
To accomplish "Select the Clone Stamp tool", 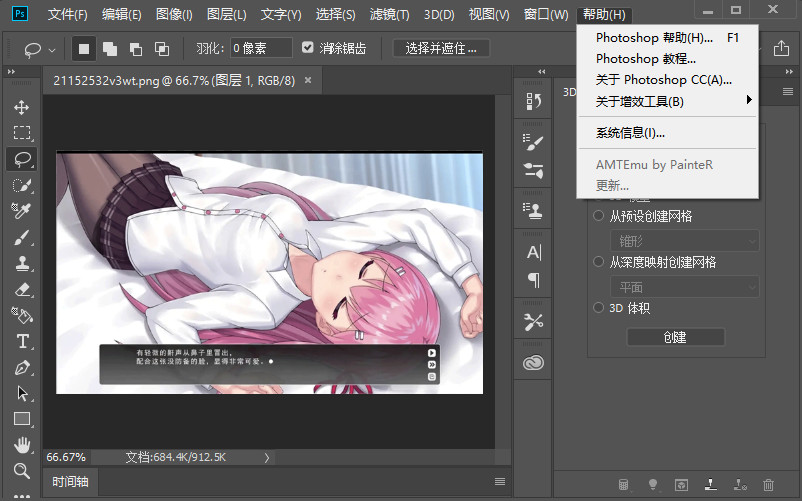I will pyautogui.click(x=21, y=263).
